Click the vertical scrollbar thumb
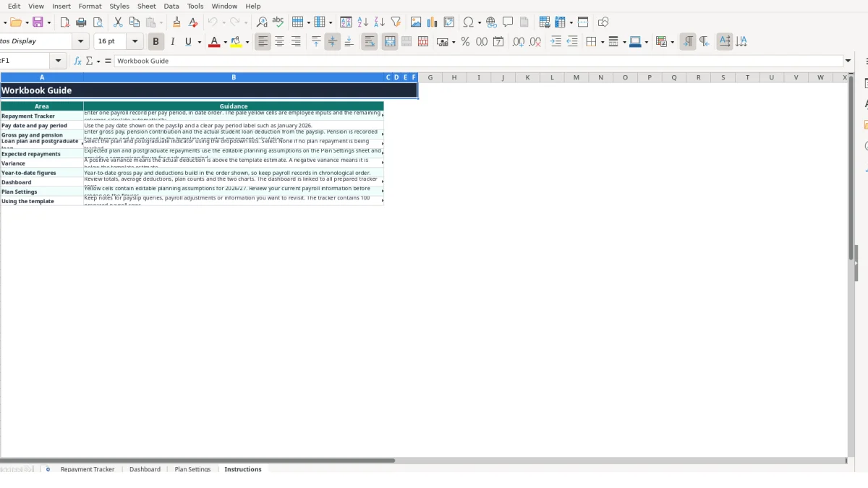The height and width of the screenshot is (488, 868). [x=851, y=168]
